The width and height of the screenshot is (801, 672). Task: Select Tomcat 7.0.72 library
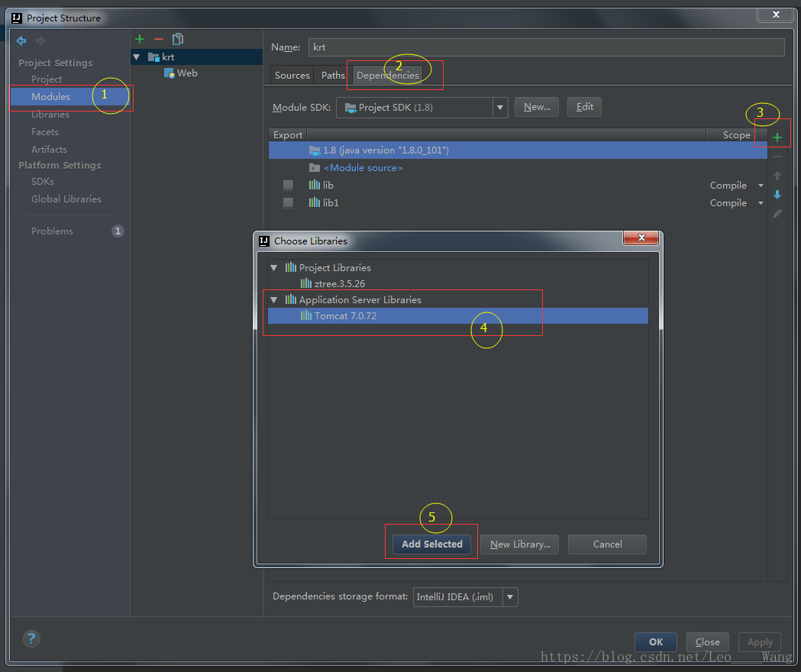pyautogui.click(x=458, y=316)
